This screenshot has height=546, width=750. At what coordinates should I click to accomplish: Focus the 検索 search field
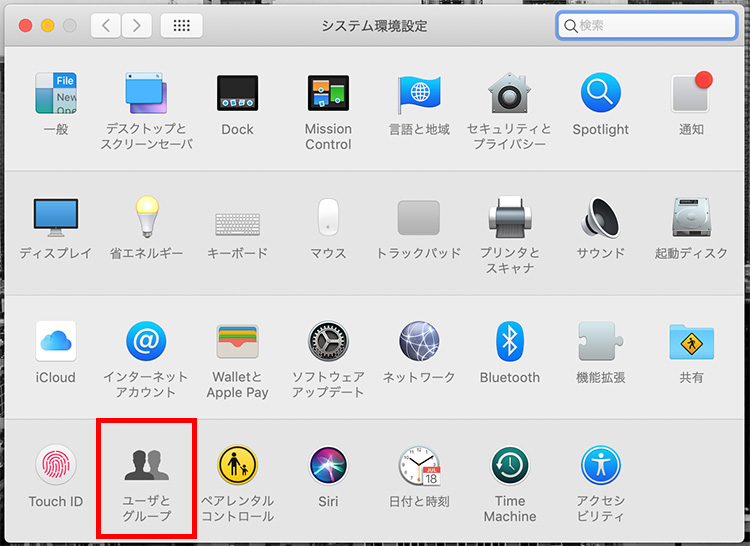coord(646,25)
